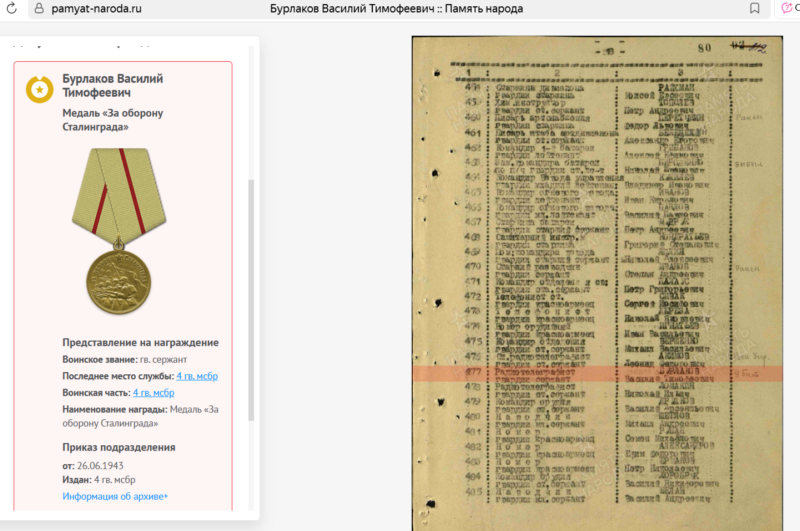Click the card's vertical scrollbar thumb
Viewport: 800px width, 531px height.
tap(251, 300)
